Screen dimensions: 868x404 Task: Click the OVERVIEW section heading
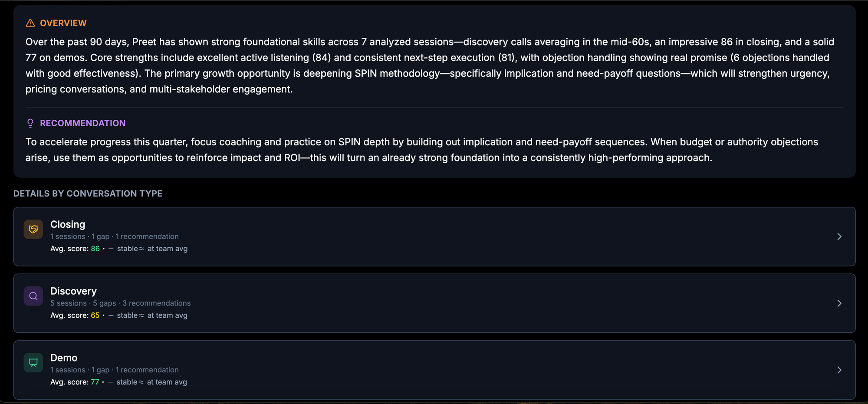coord(63,23)
